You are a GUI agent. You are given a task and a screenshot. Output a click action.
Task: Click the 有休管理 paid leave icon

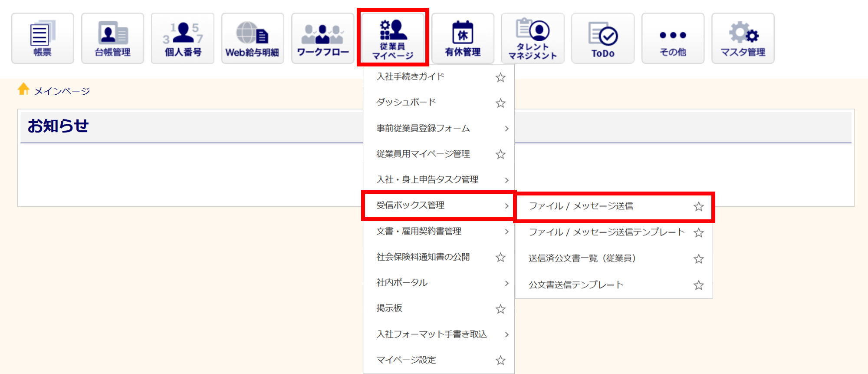coord(463,38)
